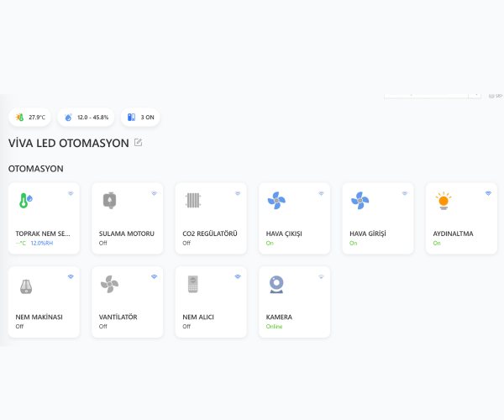
Task: Open the AYDINLATMA device label
Action: pos(454,234)
